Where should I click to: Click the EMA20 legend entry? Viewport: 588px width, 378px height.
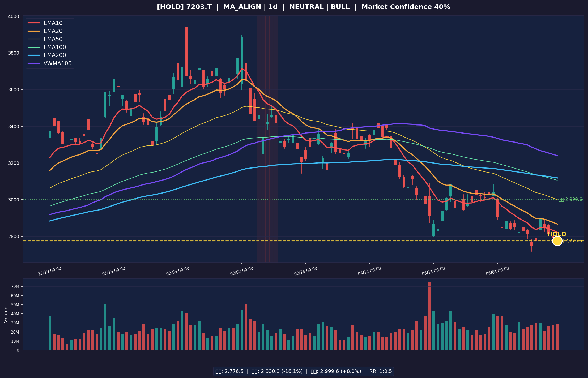(x=45, y=31)
